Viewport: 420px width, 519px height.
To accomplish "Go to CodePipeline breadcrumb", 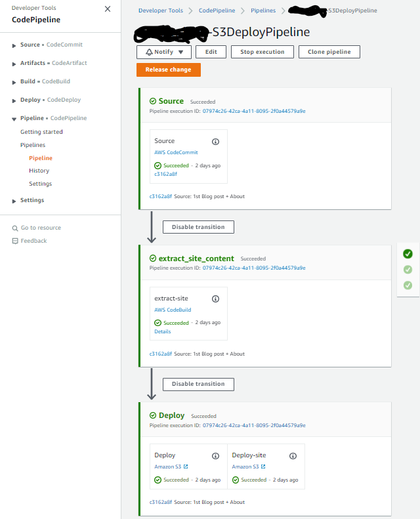I will pos(217,10).
